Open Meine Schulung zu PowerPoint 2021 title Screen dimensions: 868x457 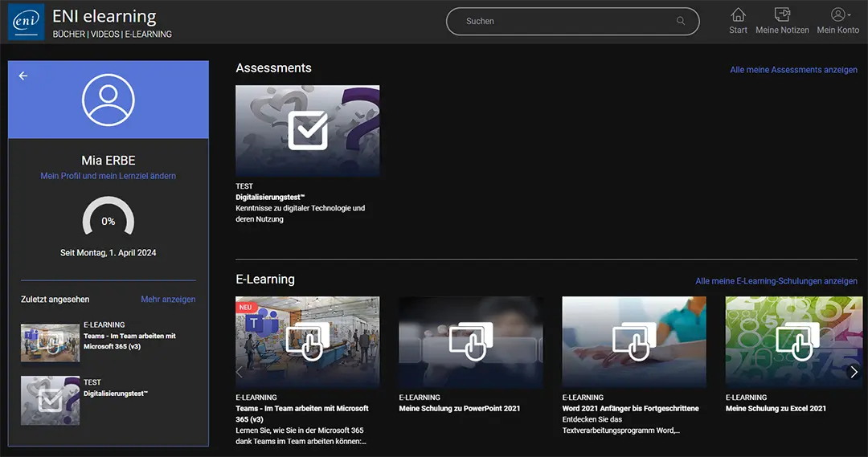click(x=460, y=408)
